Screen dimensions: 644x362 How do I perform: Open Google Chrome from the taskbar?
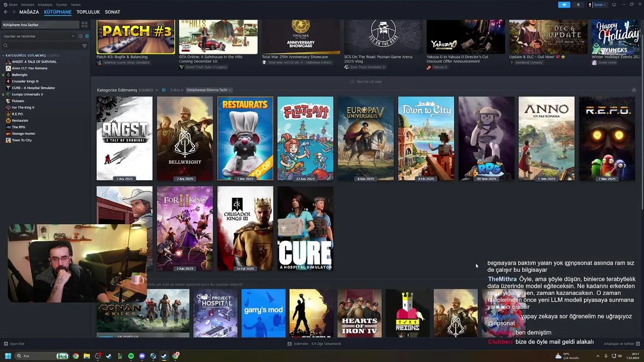click(75, 356)
